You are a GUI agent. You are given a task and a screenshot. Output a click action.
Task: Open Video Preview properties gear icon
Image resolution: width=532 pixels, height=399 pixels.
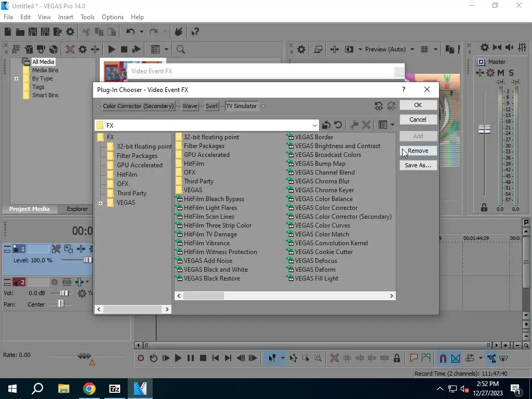[301, 49]
